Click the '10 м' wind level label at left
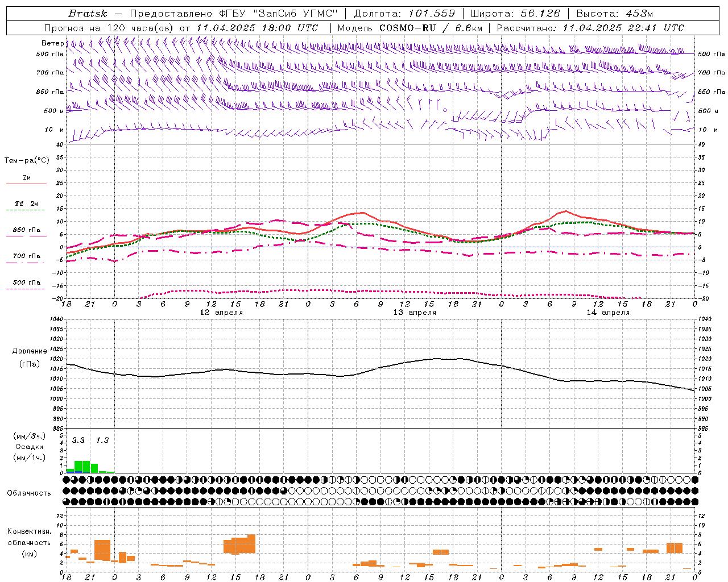Image resolution: width=728 pixels, height=582 pixels. point(54,130)
